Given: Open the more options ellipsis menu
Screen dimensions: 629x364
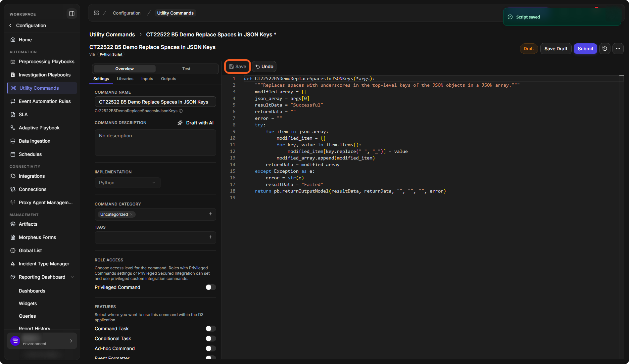Looking at the screenshot, I should (618, 49).
